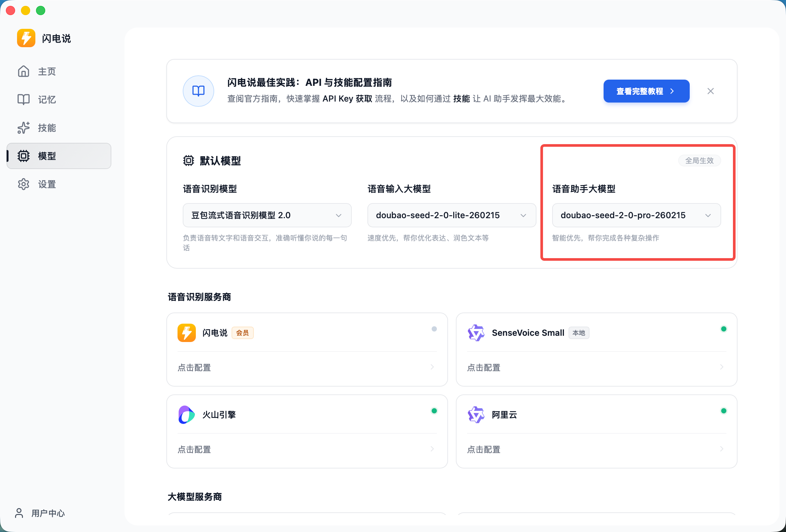Open 点击配置 for SenseVoice Small
The image size is (786, 532).
tap(597, 368)
